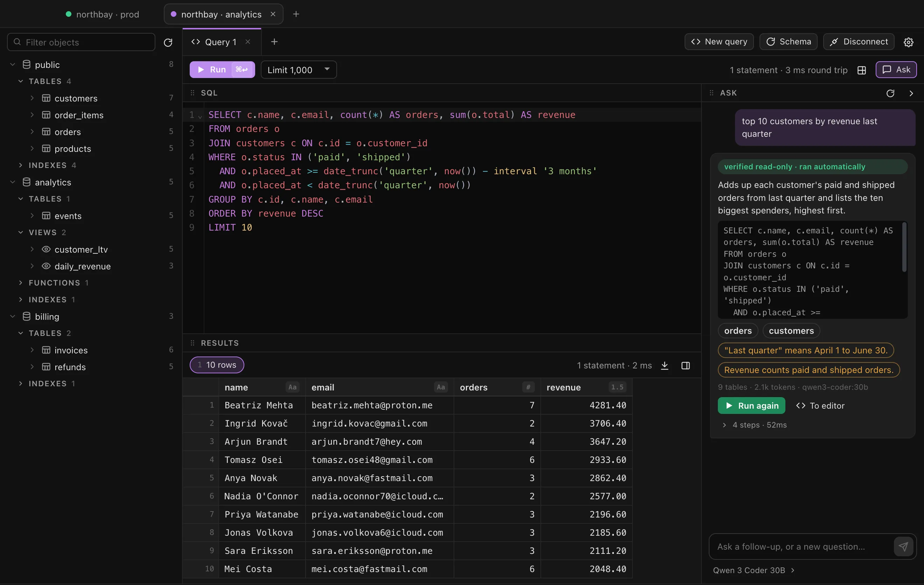Reset the Ask conversation
924x585 pixels.
[x=890, y=93]
